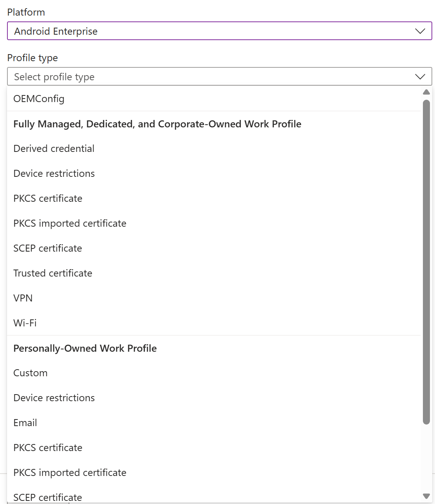Select Device restrictions under Fully Managed
The height and width of the screenshot is (504, 435).
point(54,174)
